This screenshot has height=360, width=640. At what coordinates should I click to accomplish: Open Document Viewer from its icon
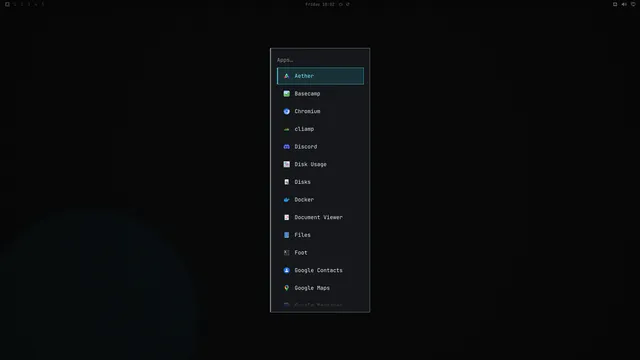point(287,217)
